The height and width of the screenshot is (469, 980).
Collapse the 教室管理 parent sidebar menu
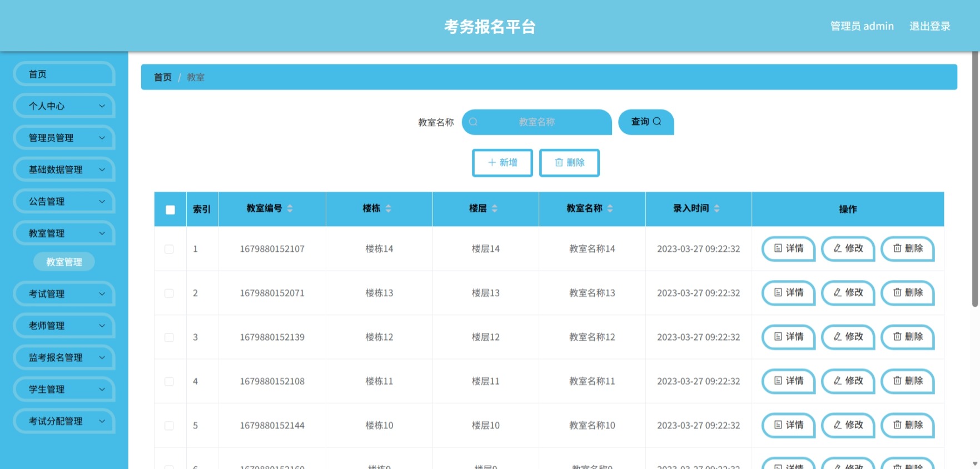(x=64, y=233)
